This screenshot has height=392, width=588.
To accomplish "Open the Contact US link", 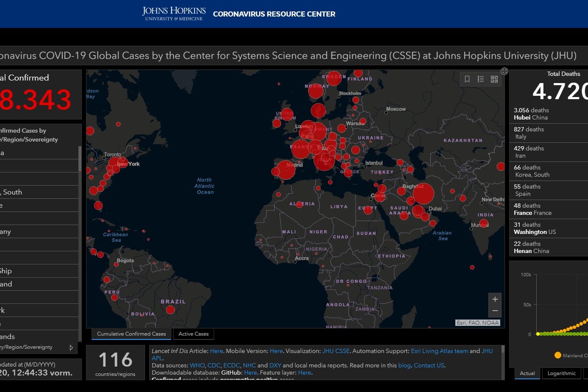I will (429, 365).
